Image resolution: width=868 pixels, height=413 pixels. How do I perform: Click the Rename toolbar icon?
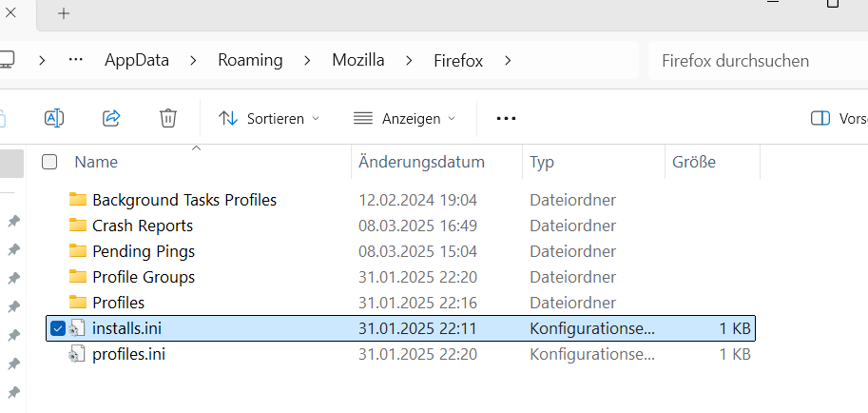(x=54, y=118)
